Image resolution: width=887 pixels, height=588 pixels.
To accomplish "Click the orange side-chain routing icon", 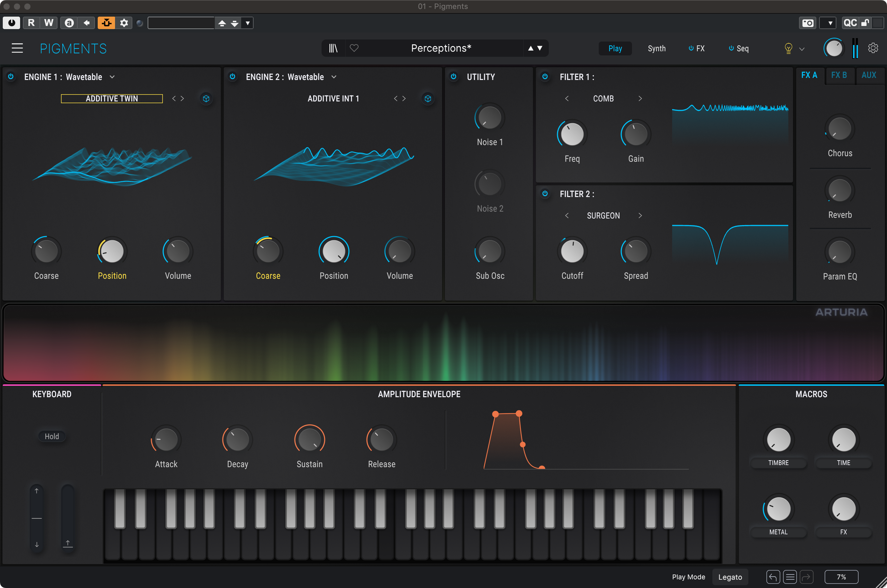I will (x=106, y=23).
